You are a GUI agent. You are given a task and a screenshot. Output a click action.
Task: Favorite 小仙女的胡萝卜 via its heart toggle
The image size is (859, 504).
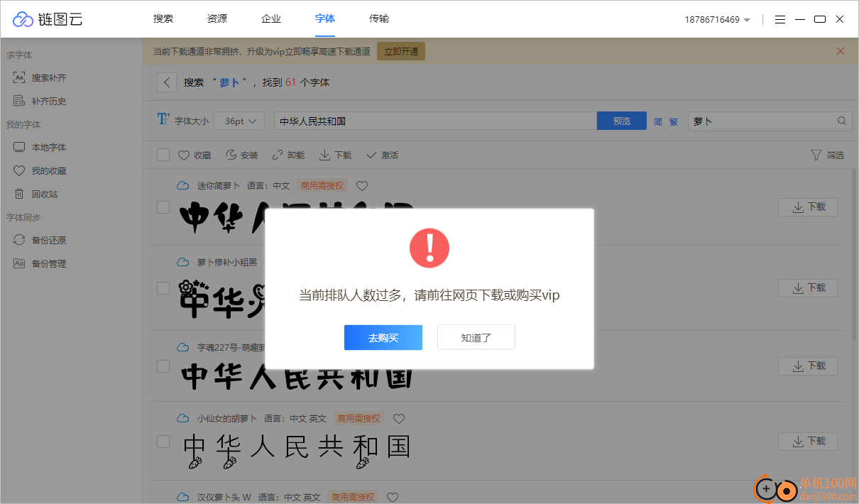[398, 418]
